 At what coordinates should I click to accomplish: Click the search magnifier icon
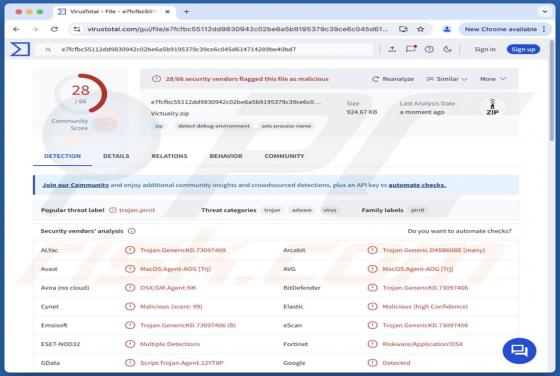tap(48, 50)
